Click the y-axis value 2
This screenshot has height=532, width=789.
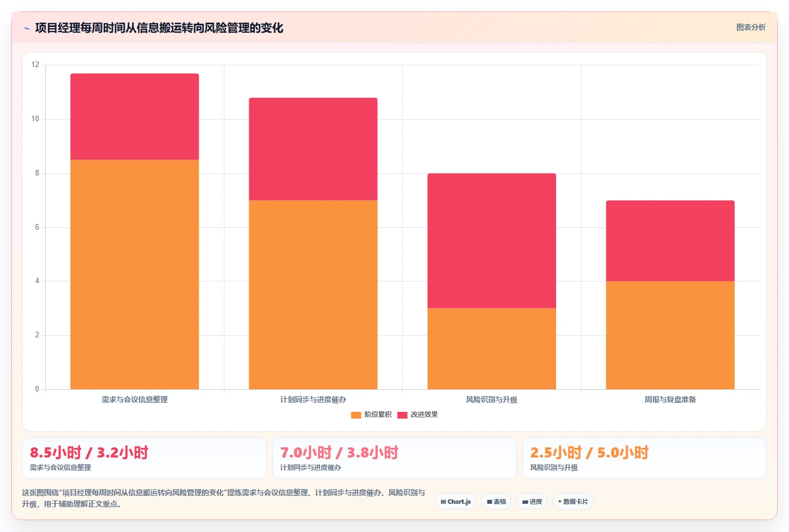pyautogui.click(x=37, y=335)
